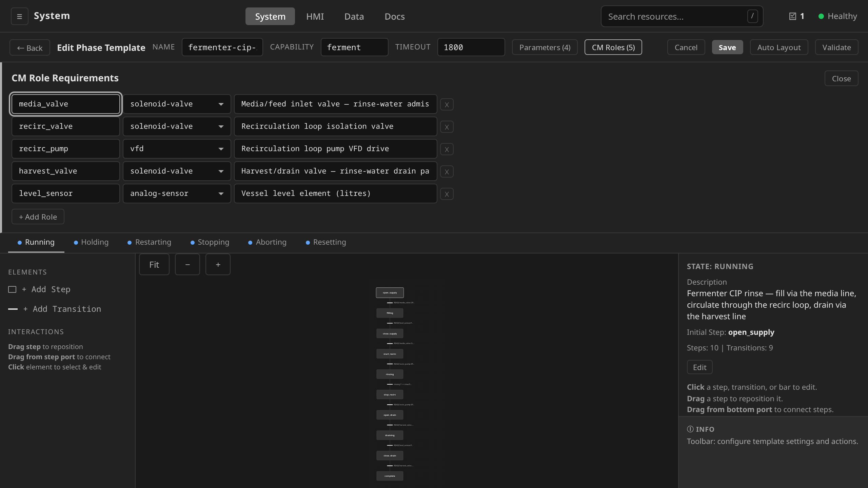Screen dimensions: 868x488
Task: Open analog-sensor dropdown for level_sensor
Action: 177,194
